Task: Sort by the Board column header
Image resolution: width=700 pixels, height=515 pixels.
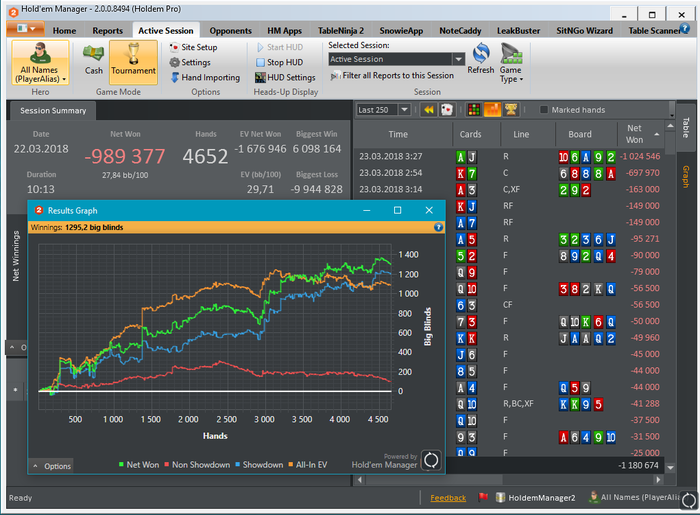Action: pos(579,134)
